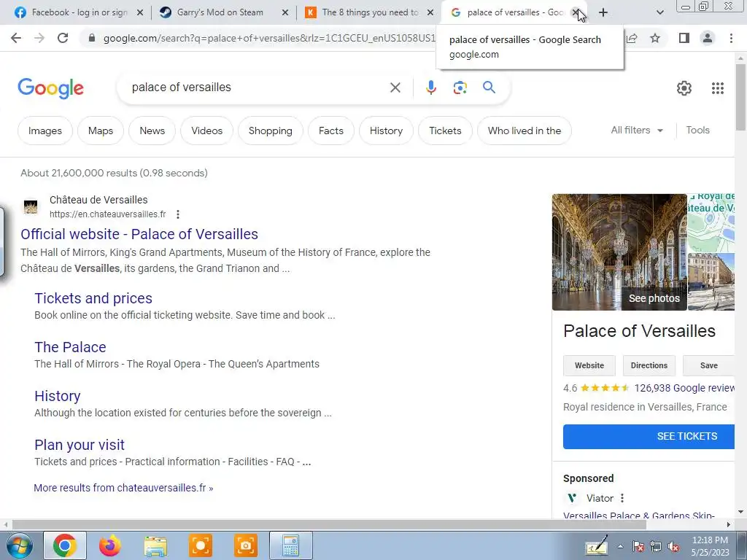
Task: Clear the search box with the X
Action: tap(395, 87)
